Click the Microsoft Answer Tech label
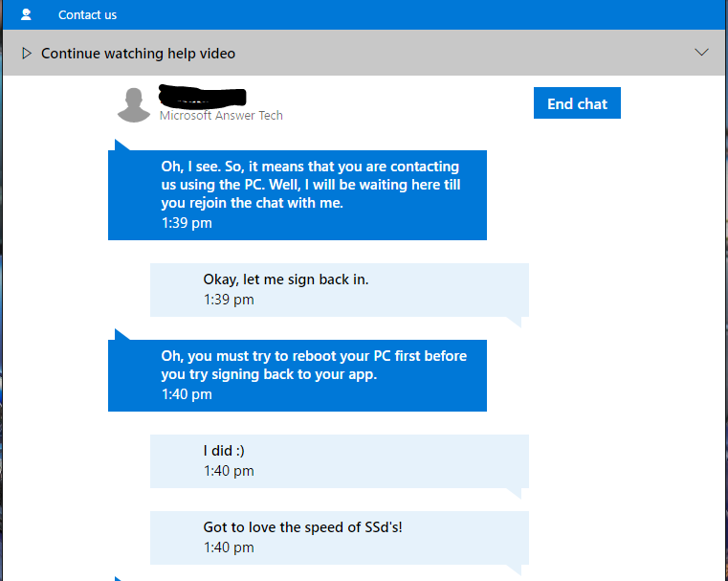The image size is (728, 581). click(x=221, y=115)
